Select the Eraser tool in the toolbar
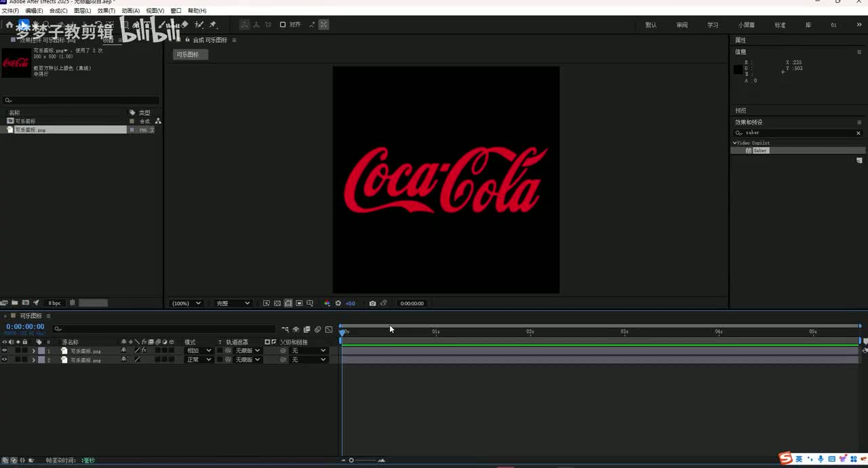This screenshot has height=468, width=868. point(184,24)
